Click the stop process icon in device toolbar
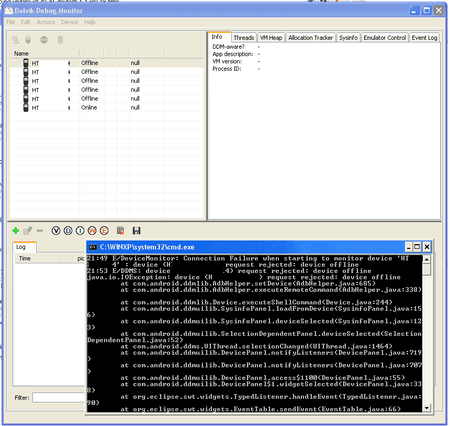Image resolution: width=450 pixels, height=426 pixels. click(44, 40)
